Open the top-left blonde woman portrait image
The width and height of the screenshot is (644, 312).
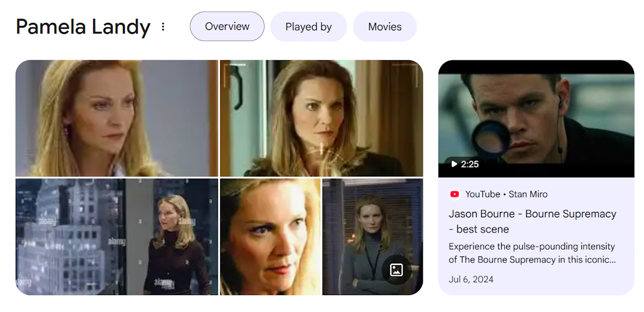coord(117,118)
